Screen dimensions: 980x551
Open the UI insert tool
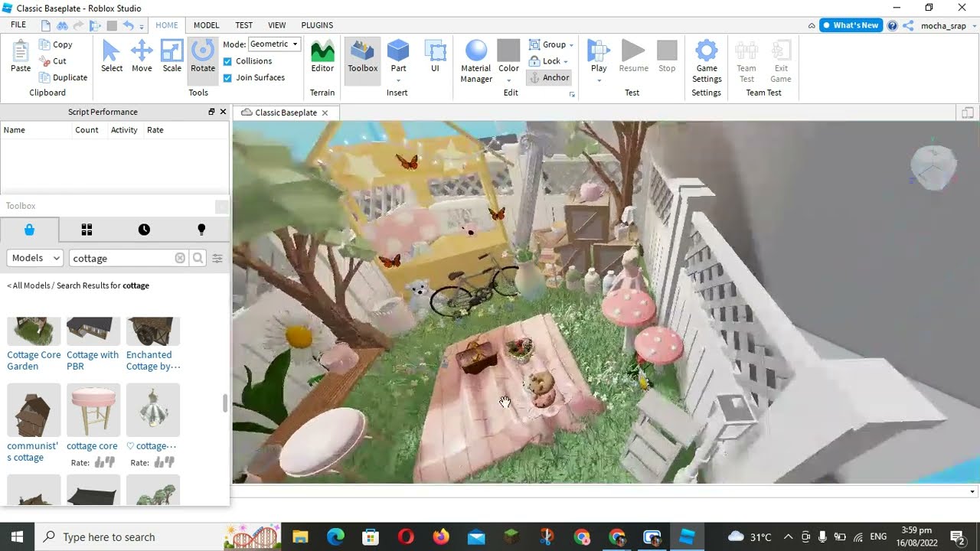(x=435, y=56)
